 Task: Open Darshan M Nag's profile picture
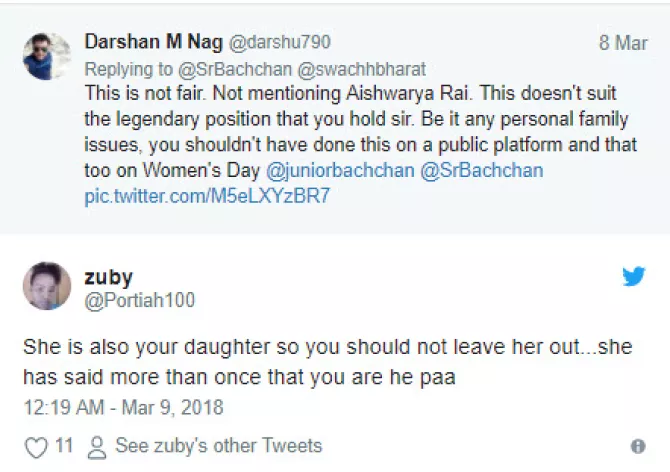tap(46, 56)
